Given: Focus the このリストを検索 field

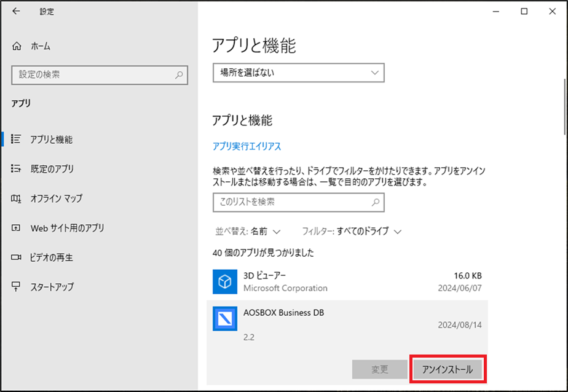Looking at the screenshot, I should (299, 202).
